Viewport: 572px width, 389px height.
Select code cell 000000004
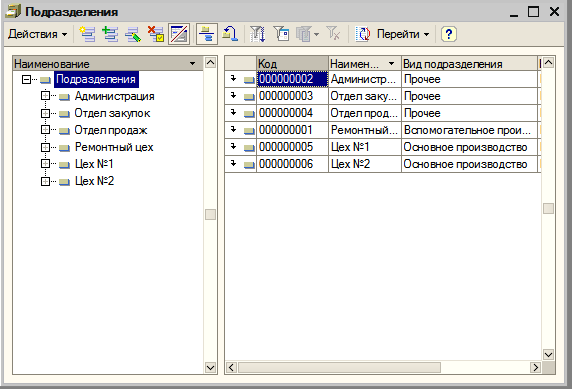[292, 113]
